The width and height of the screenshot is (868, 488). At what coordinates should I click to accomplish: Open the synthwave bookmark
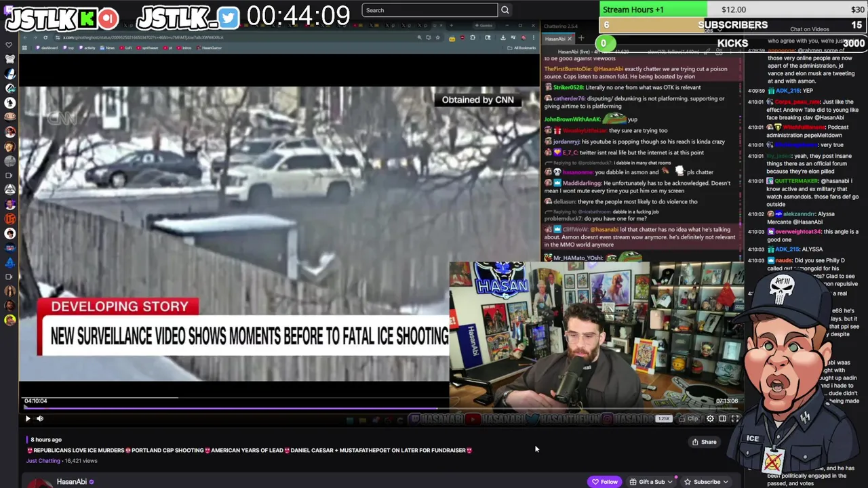[146, 48]
